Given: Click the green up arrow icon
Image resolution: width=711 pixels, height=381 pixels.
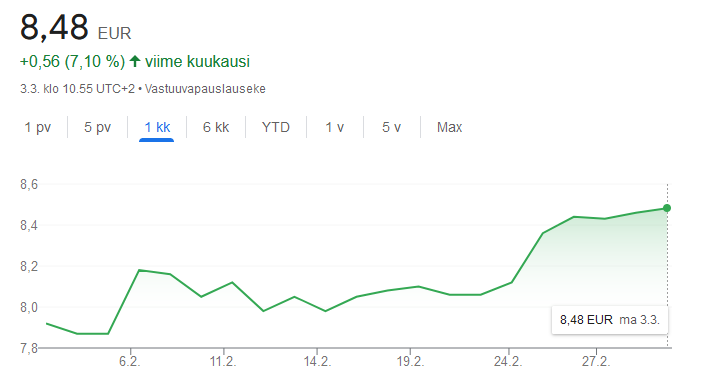Looking at the screenshot, I should click(135, 61).
